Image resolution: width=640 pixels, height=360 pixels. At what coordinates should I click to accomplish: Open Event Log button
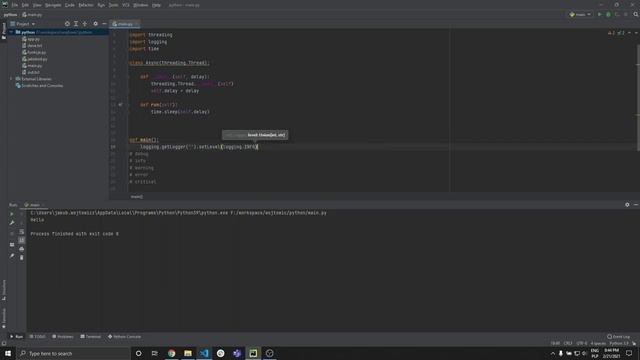(x=619, y=337)
